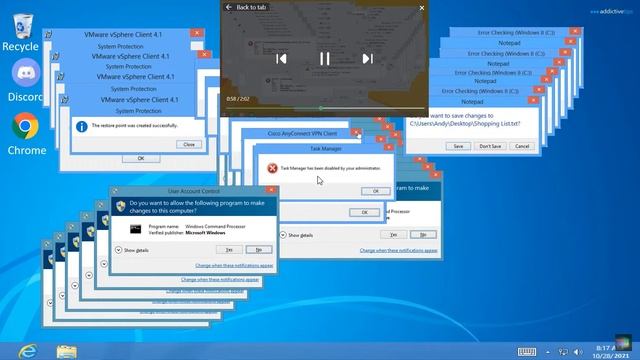Click OK in the Task Manager dialog
The image size is (640, 360).
point(376,191)
